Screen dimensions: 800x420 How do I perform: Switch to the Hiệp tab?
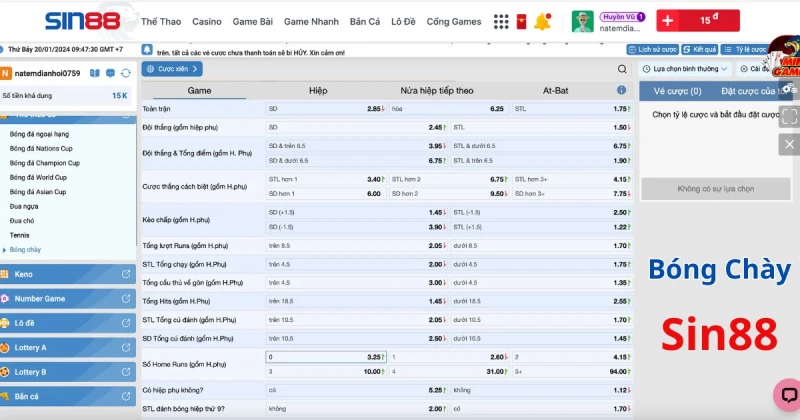click(318, 90)
